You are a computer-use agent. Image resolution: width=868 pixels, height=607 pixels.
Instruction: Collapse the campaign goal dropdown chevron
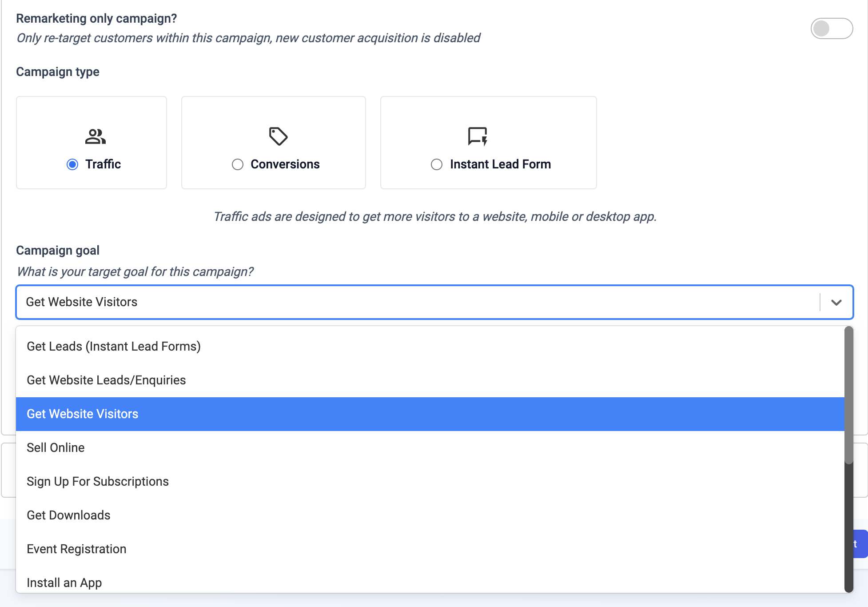(836, 302)
